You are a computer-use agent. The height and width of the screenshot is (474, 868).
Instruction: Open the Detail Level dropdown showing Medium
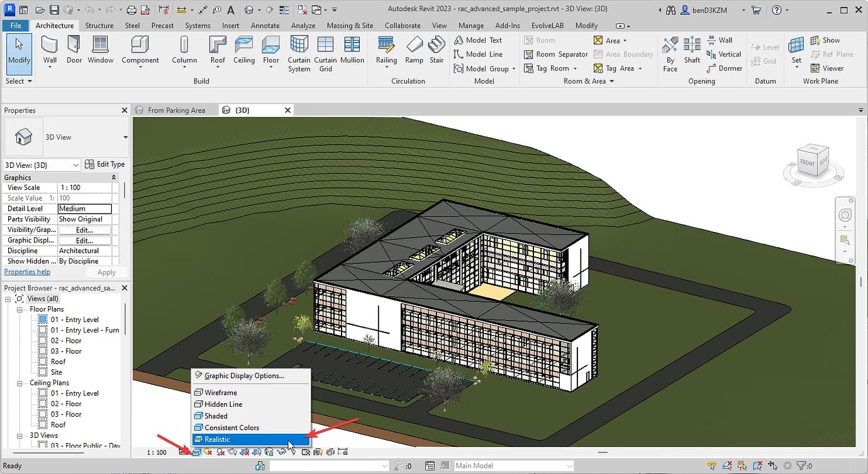86,208
